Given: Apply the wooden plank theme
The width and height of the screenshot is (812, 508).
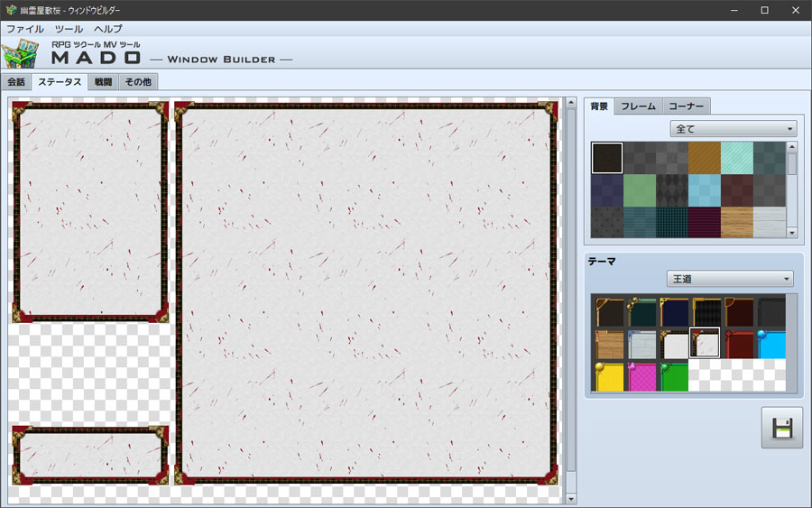Looking at the screenshot, I should point(610,344).
